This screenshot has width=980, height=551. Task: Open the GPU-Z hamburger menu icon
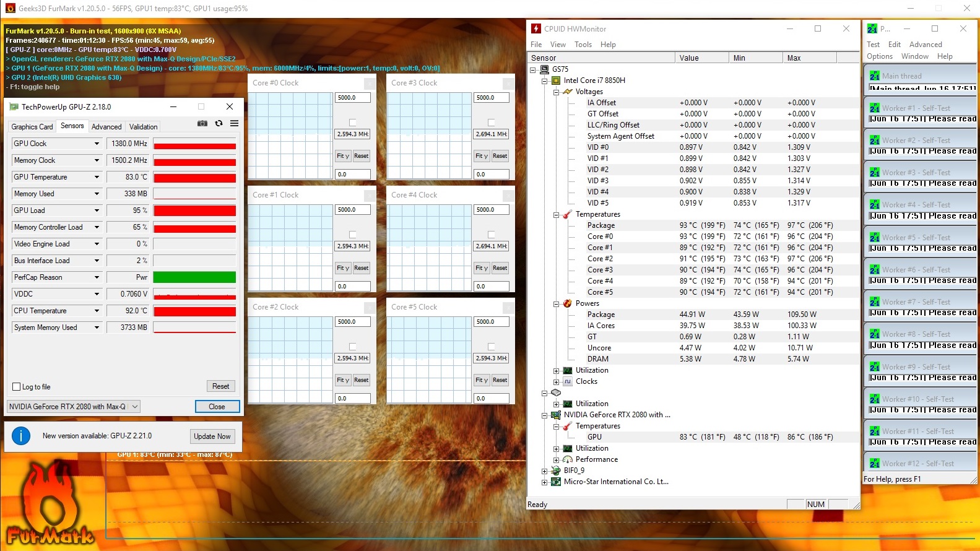point(235,123)
